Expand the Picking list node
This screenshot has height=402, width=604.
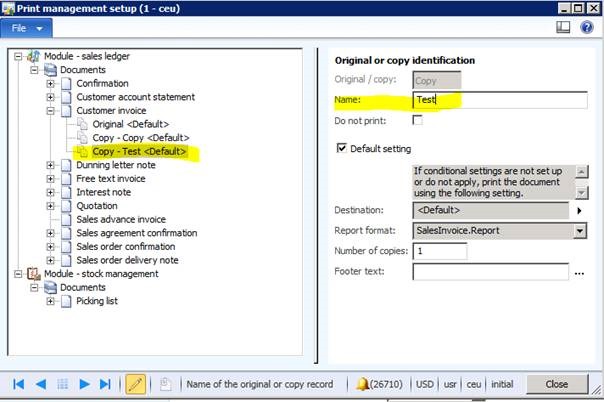(51, 301)
